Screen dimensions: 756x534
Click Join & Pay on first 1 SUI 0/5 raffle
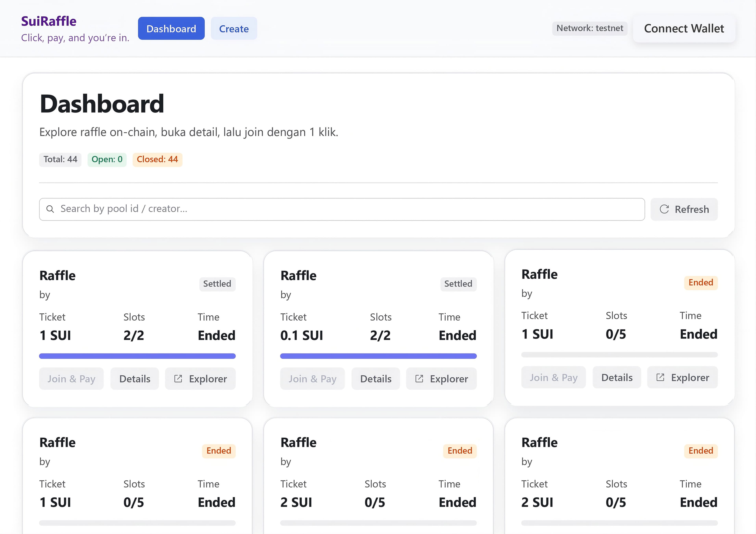pos(553,377)
